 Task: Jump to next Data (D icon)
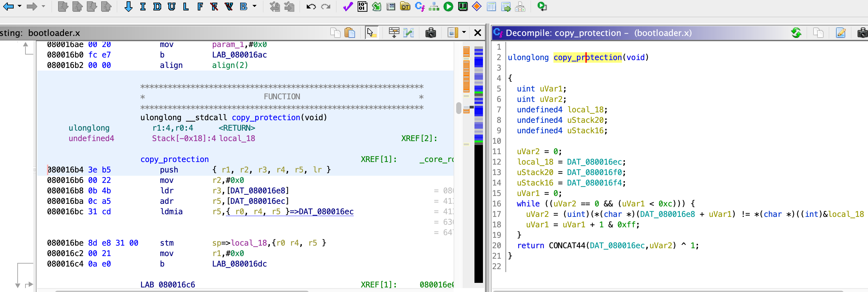pos(157,7)
